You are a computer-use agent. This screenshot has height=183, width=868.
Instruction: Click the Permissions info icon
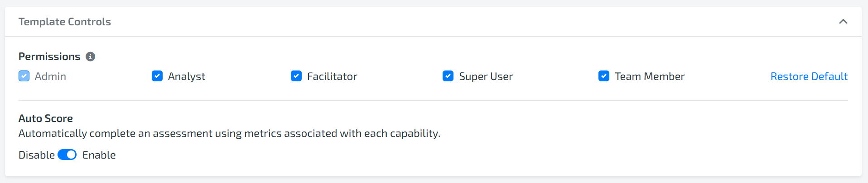(x=90, y=56)
